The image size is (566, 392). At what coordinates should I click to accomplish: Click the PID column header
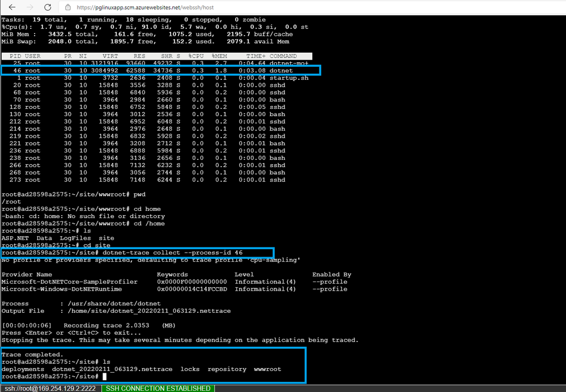(x=15, y=56)
